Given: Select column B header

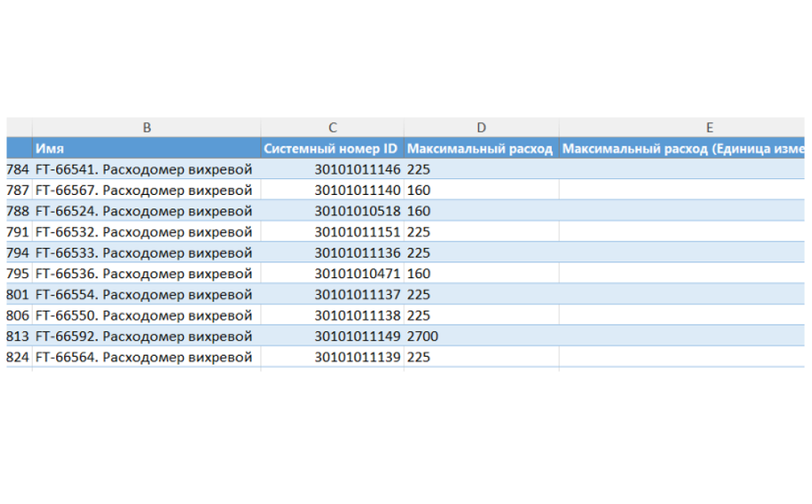Looking at the screenshot, I should (147, 128).
